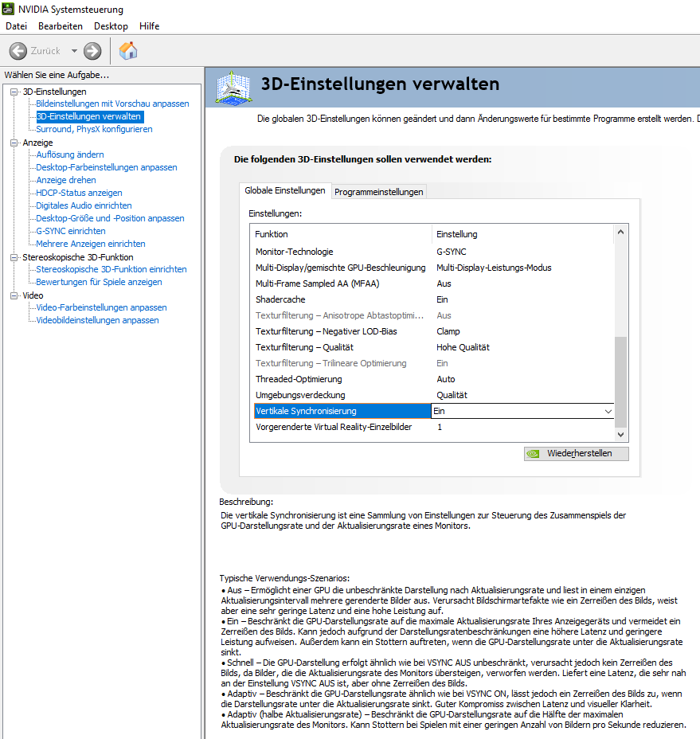
Task: Open the Home icon in toolbar
Action: tap(127, 51)
